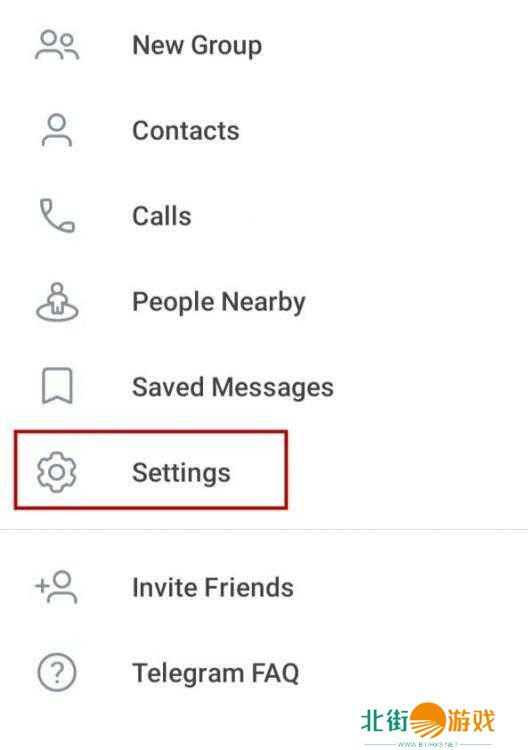Tap the Calls phone icon
This screenshot has height=750, width=528.
click(x=57, y=215)
